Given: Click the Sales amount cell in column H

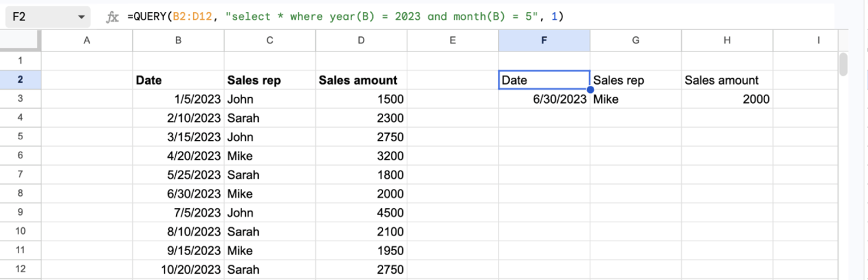Looking at the screenshot, I should coord(728,80).
